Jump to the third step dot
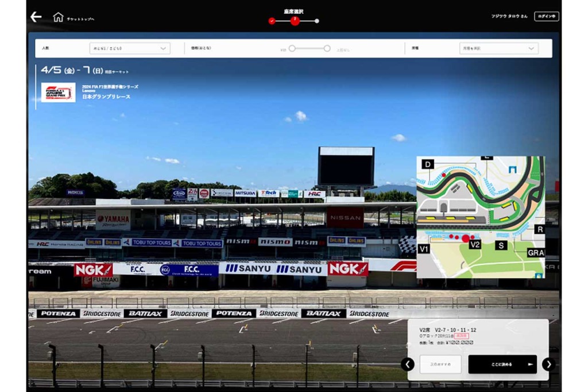 tap(317, 21)
